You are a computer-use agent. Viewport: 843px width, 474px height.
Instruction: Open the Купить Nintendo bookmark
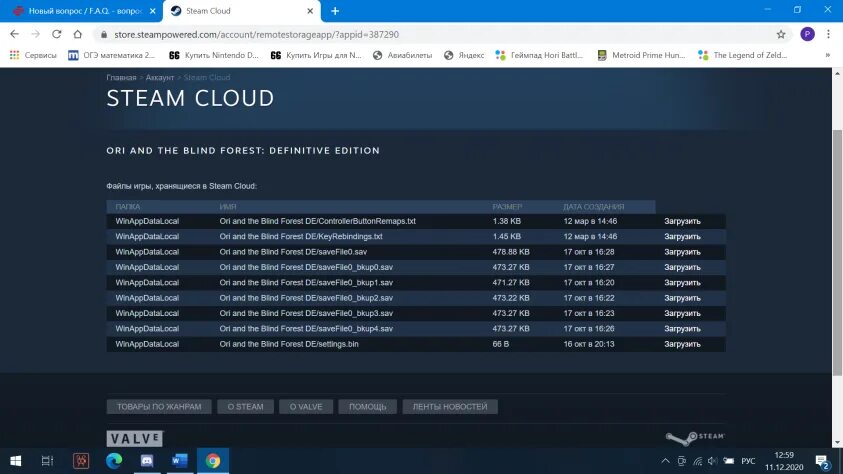[213, 55]
